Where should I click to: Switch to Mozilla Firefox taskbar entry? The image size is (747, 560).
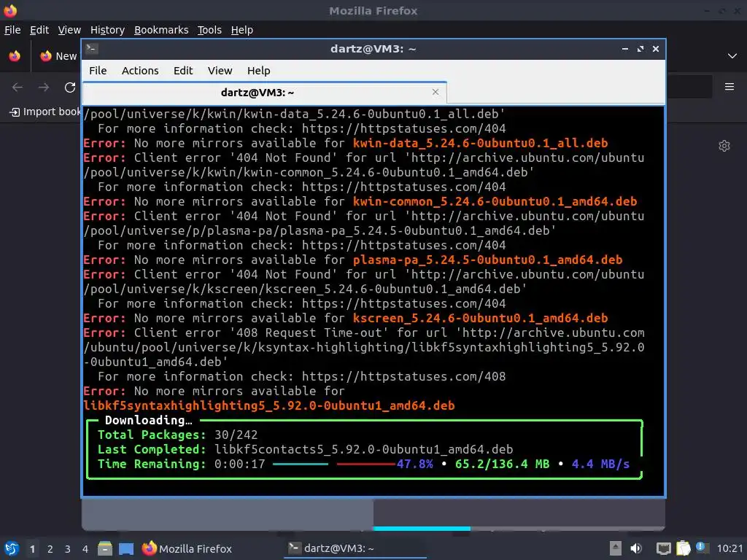(x=187, y=548)
